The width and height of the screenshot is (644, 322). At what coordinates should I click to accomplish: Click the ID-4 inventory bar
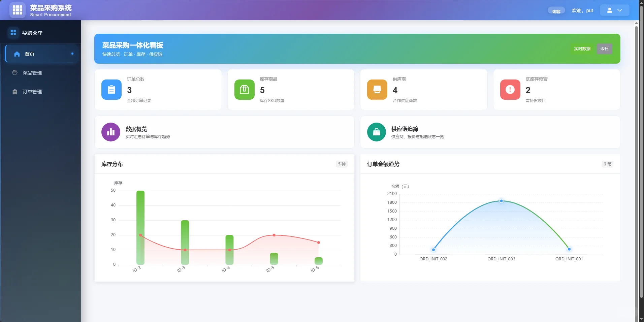(x=229, y=250)
